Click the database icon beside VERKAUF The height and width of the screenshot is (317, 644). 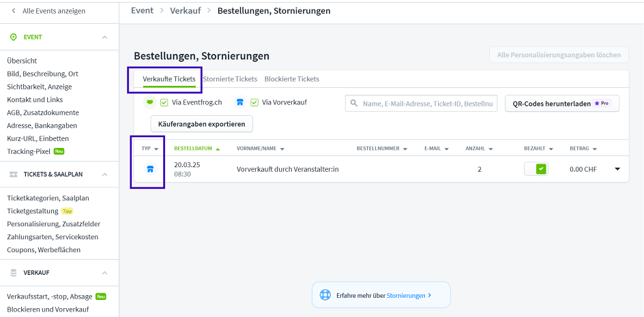coord(14,273)
